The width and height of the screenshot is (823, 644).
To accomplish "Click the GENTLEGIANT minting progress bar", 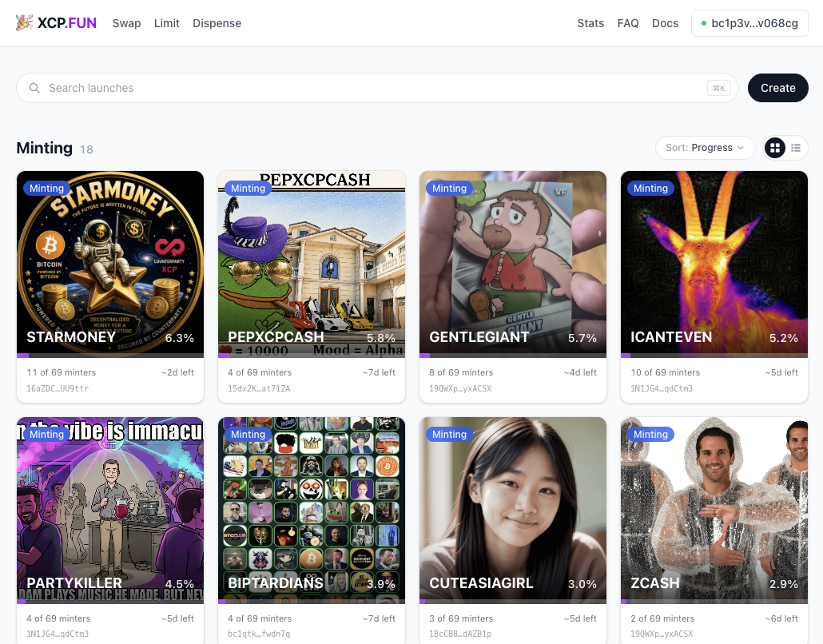I will pyautogui.click(x=513, y=356).
